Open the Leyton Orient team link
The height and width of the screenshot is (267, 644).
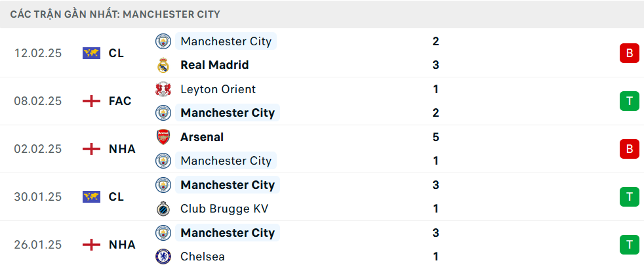pyautogui.click(x=218, y=89)
